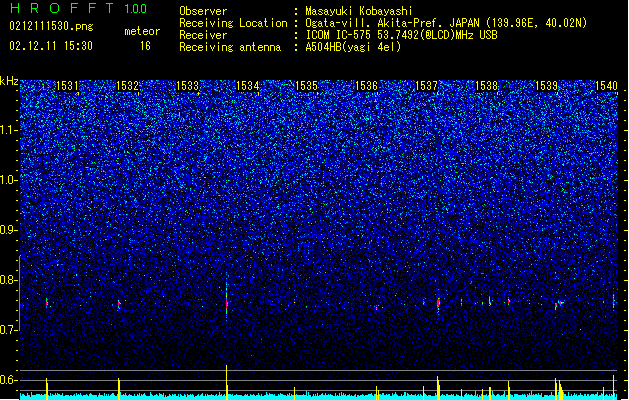
Task: Select the 1532 time marker
Action: pyautogui.click(x=127, y=86)
